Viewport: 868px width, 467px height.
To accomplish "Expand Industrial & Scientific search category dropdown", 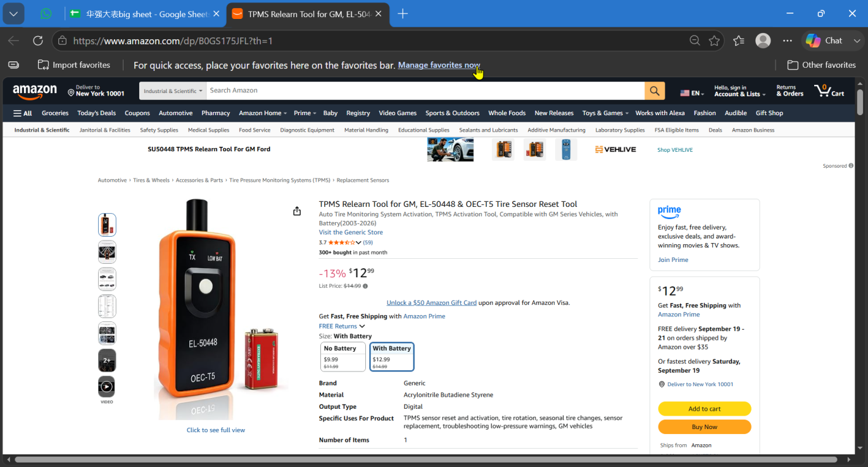I will click(x=173, y=90).
